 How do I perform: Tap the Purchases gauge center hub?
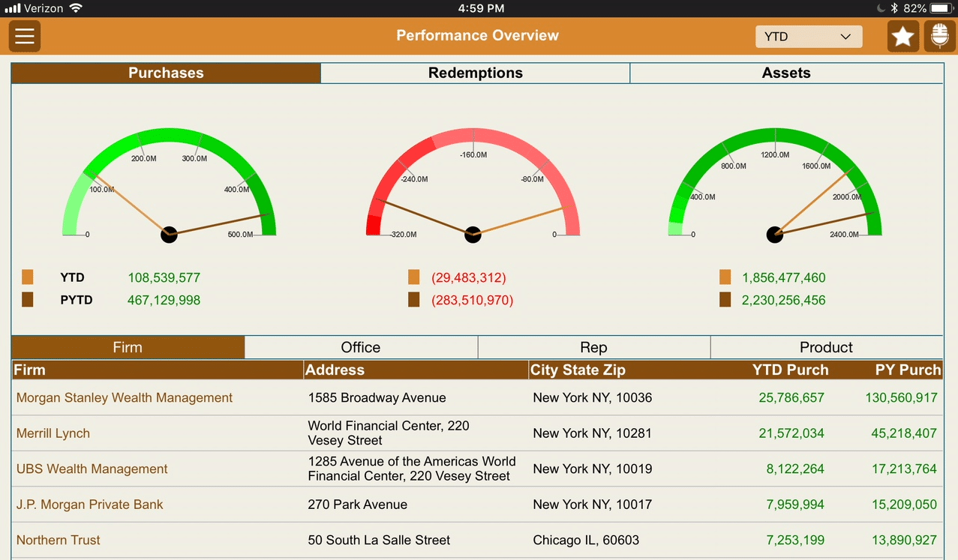(x=169, y=235)
